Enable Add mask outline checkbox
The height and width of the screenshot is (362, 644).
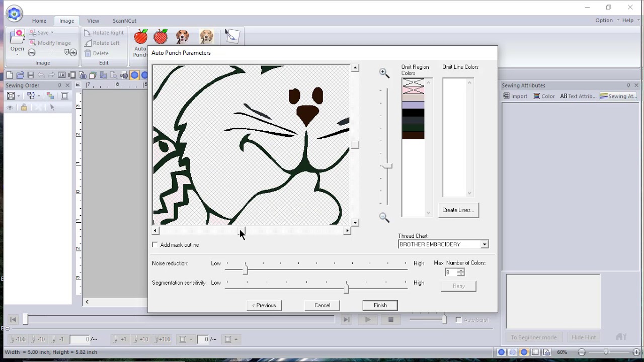(155, 245)
